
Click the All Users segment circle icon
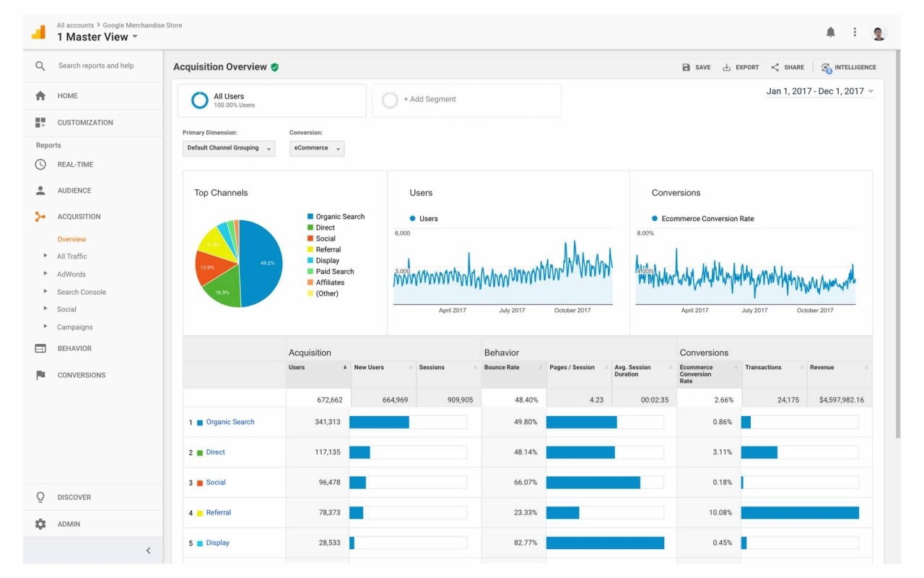coord(200,100)
